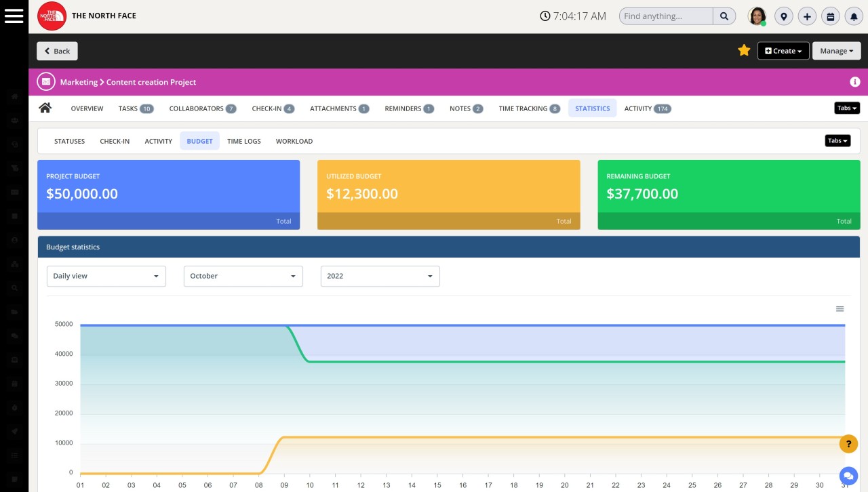The image size is (868, 492).
Task: Click the Back button
Action: pos(57,51)
